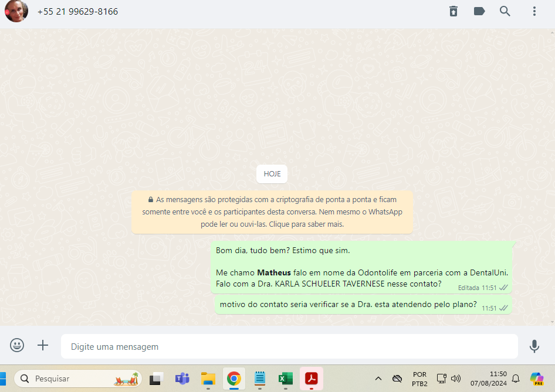This screenshot has height=392, width=555.
Task: Open the Notepad taskbar icon
Action: click(260, 379)
